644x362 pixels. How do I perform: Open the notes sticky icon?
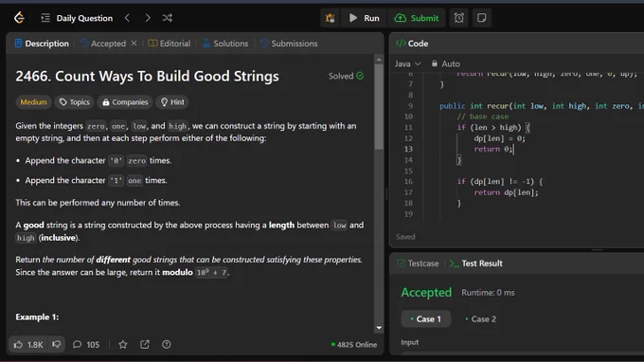pyautogui.click(x=481, y=18)
